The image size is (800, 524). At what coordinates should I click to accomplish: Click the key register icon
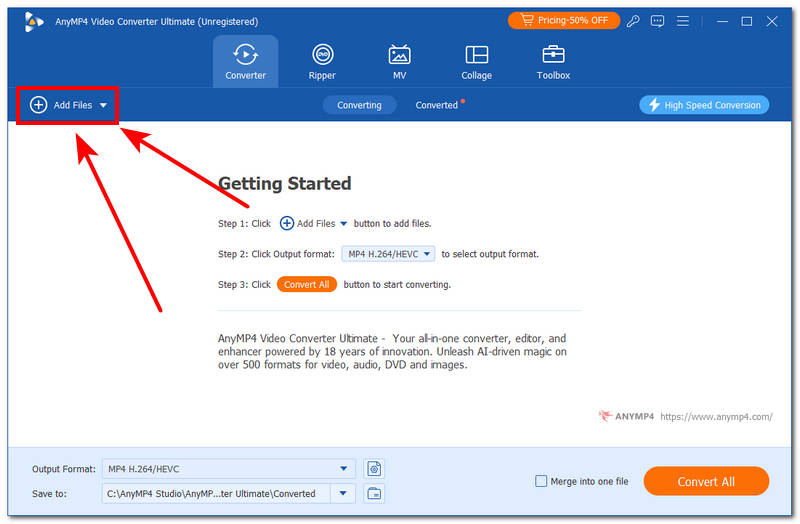[633, 21]
